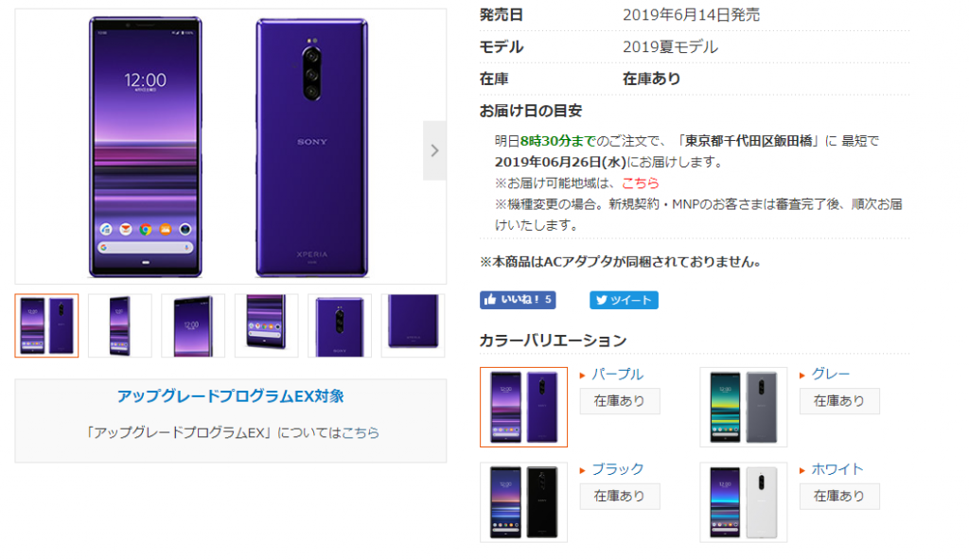
Task: Advance gallery with the right chevron arrow
Action: point(434,150)
